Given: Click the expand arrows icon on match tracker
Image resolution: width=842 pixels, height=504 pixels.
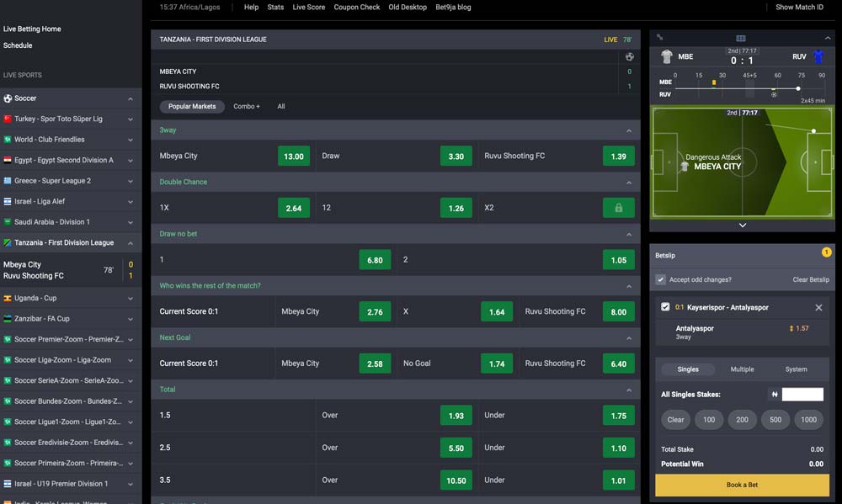Looking at the screenshot, I should point(659,38).
